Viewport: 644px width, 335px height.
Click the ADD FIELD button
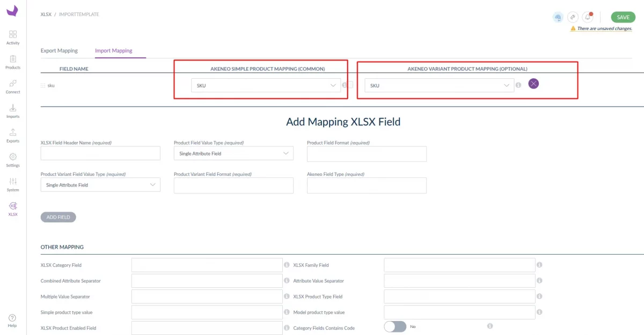click(58, 217)
